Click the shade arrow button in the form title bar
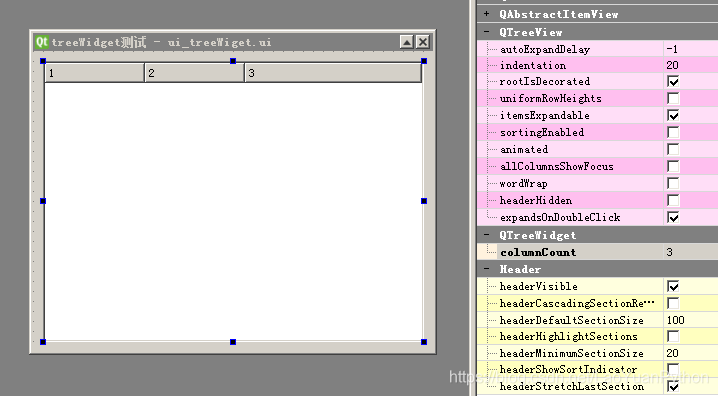The width and height of the screenshot is (718, 396). click(x=406, y=42)
